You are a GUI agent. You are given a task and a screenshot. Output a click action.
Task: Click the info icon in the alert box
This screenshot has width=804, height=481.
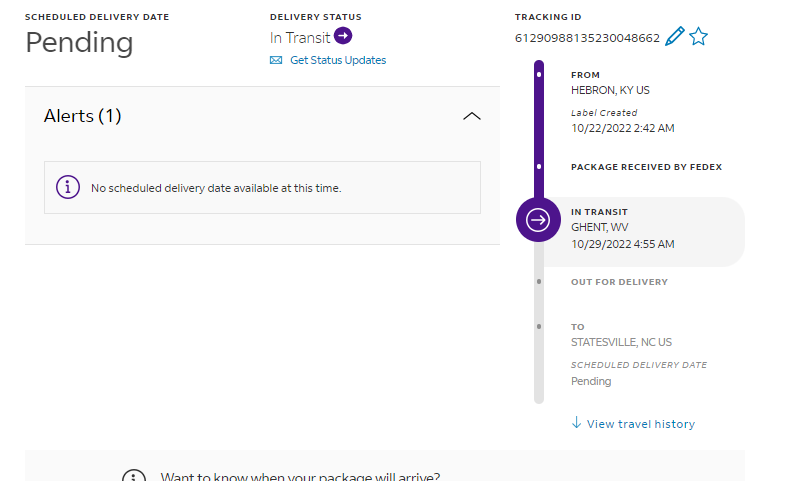click(x=68, y=187)
